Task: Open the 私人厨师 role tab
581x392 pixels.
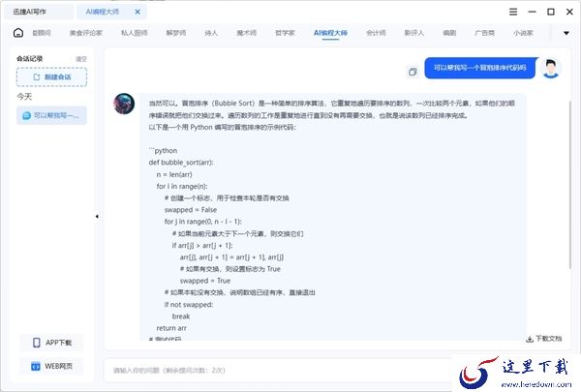Action: point(135,33)
